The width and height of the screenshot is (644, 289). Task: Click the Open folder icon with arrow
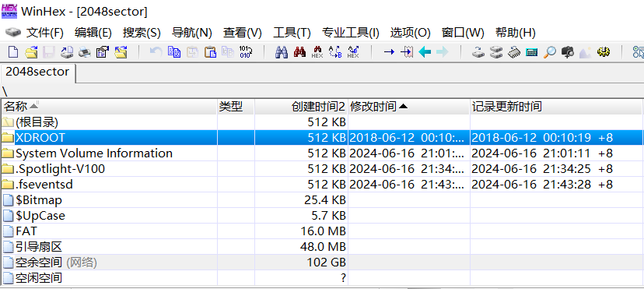point(121,52)
